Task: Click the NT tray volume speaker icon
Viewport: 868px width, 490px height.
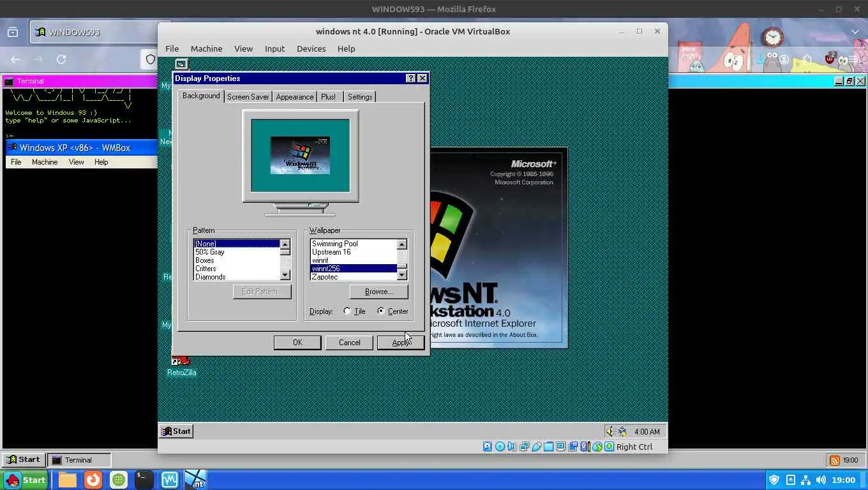Action: pos(610,431)
